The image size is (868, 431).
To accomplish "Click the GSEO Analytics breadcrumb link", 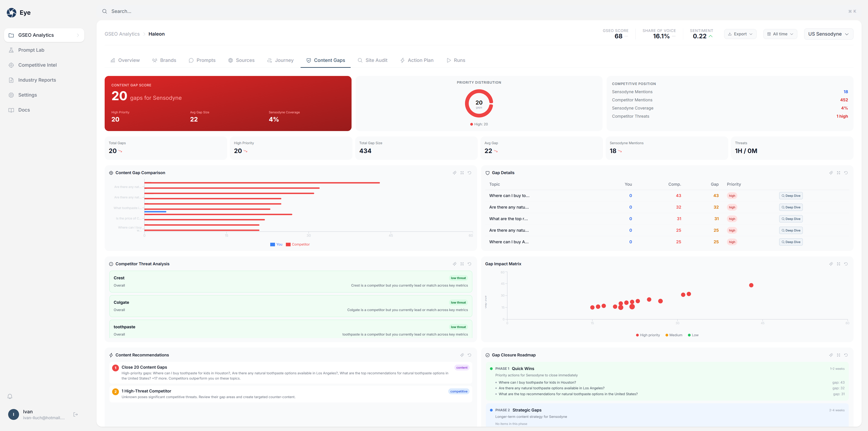I will (x=122, y=34).
